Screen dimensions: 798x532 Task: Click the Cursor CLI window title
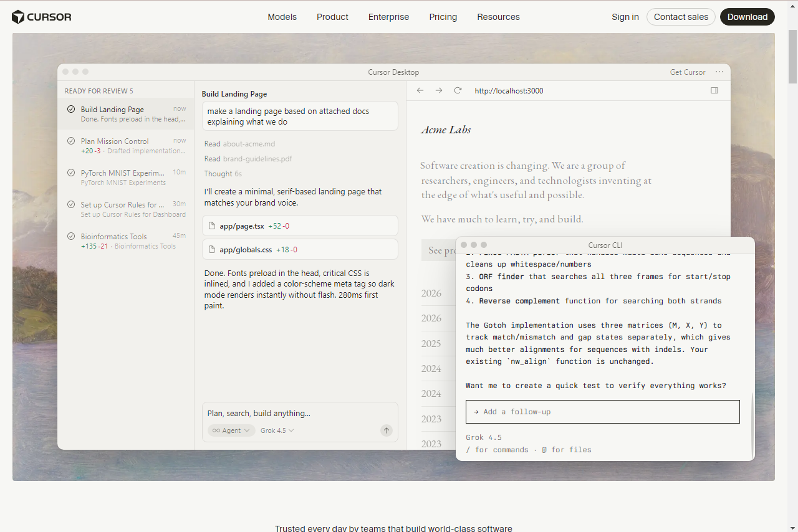pyautogui.click(x=605, y=245)
